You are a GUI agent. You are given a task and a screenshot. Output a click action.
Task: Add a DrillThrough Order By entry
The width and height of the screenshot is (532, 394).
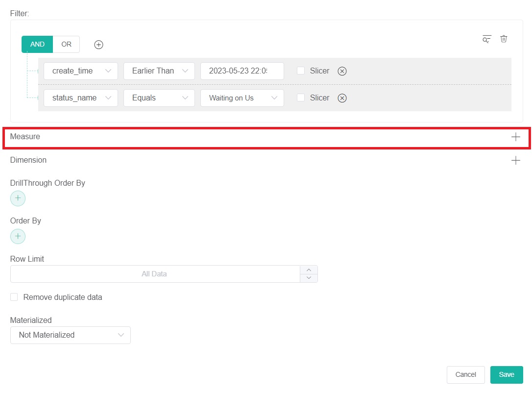coord(18,198)
